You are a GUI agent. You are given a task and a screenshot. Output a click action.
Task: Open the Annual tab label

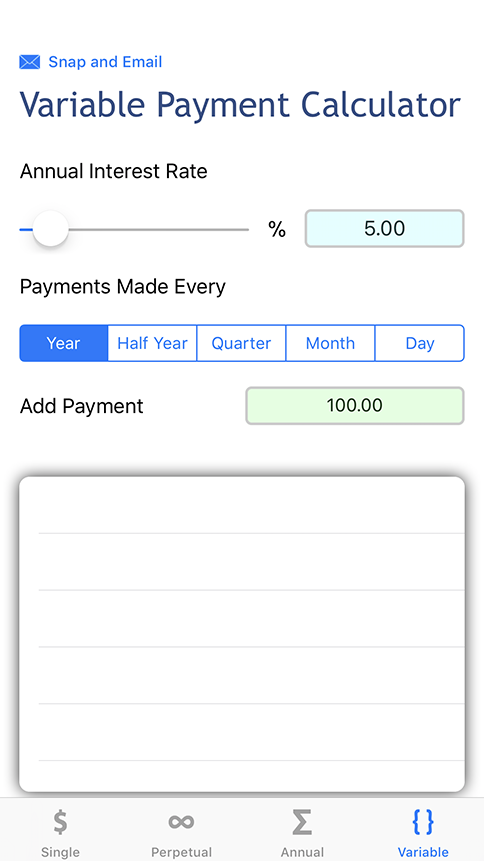pos(302,852)
